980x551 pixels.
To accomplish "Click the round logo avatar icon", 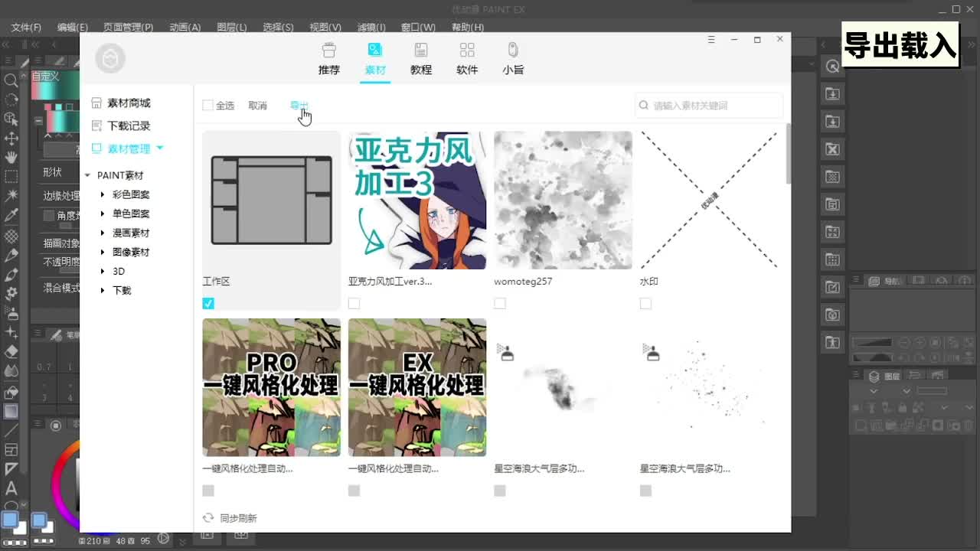I will (x=110, y=58).
